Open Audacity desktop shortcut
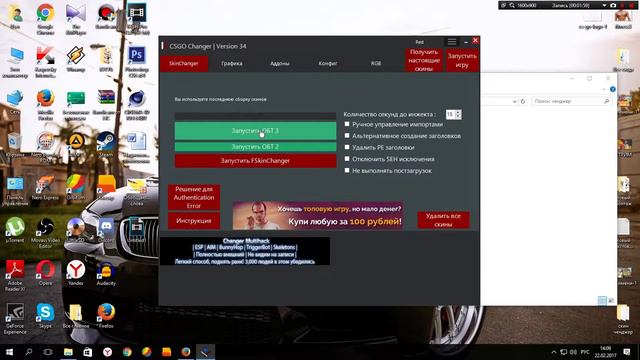Viewport: 640px width, 360px height. tap(106, 273)
